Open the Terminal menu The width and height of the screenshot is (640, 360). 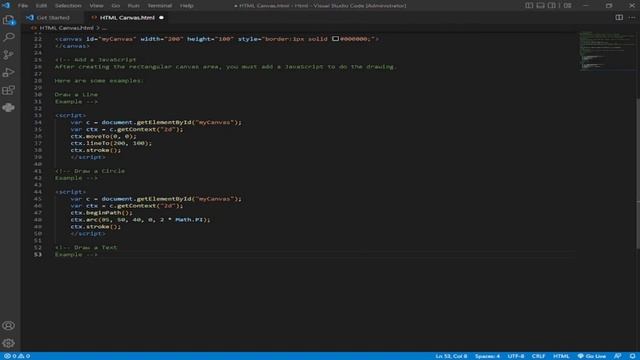[160, 6]
